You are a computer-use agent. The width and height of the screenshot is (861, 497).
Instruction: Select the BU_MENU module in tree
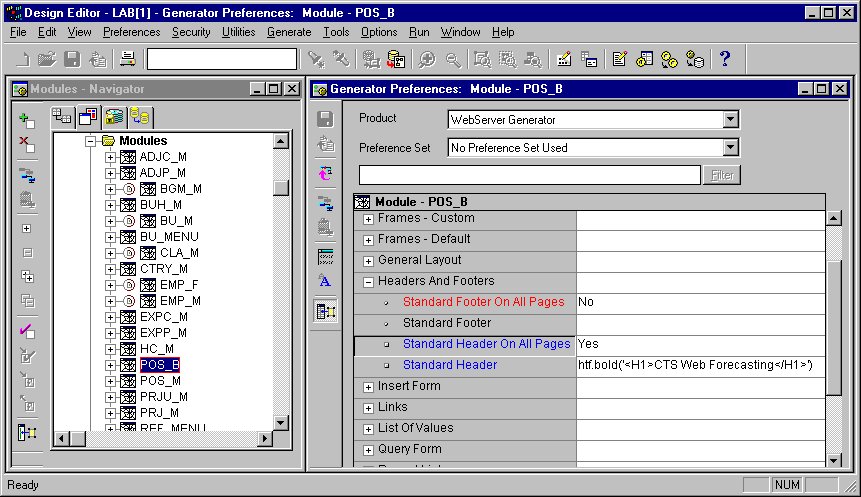tap(169, 237)
